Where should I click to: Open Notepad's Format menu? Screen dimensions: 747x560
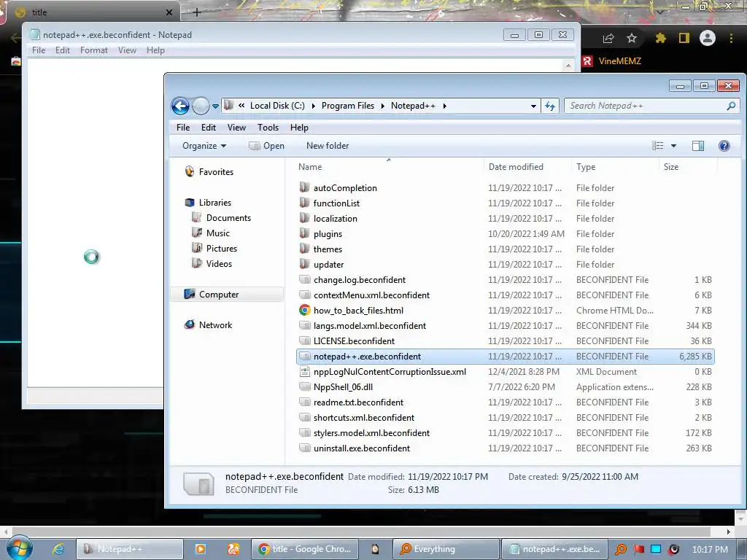coord(94,50)
